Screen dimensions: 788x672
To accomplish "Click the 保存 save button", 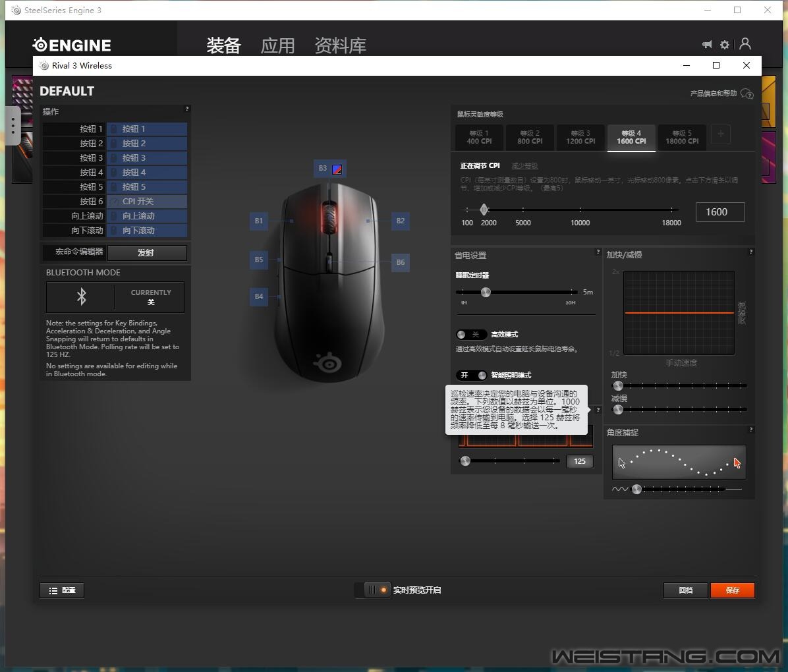I will point(732,590).
